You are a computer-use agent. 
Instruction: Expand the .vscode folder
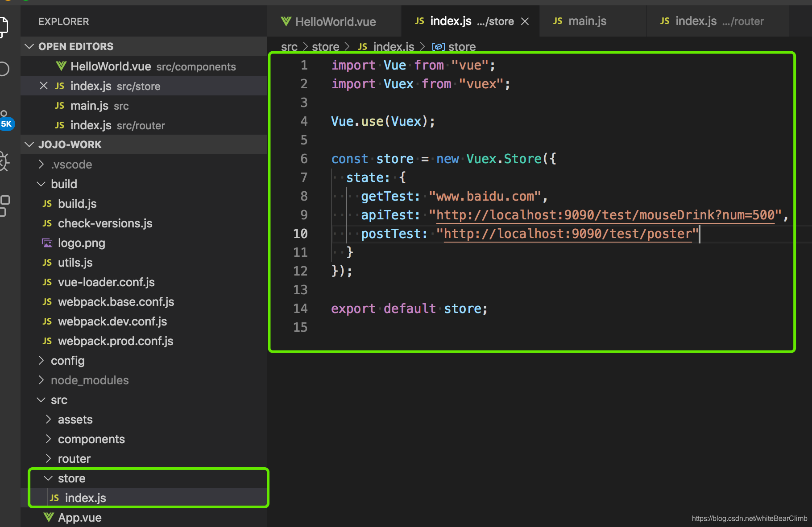click(41, 164)
